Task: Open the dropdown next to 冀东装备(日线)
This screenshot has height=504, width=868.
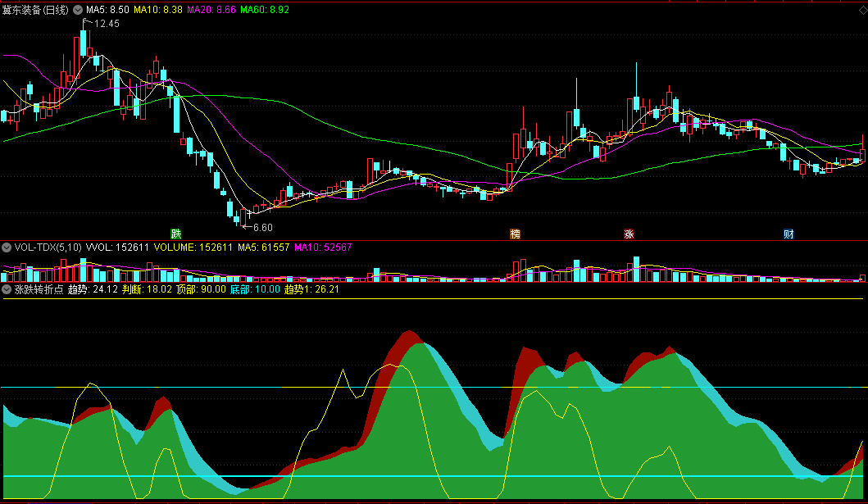Action: (x=78, y=10)
